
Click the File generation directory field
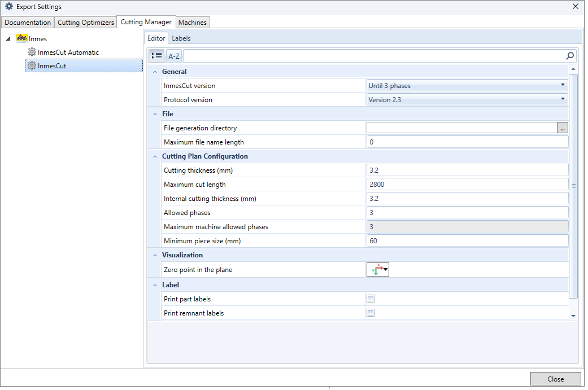(x=461, y=128)
